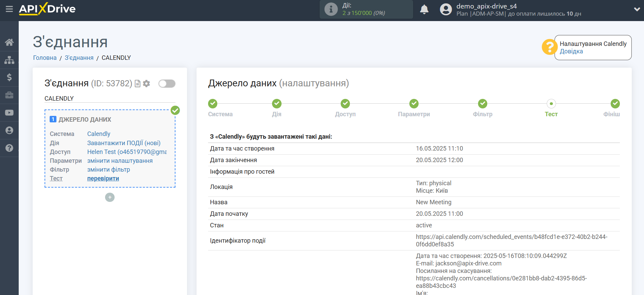Click the value 16.05.2025 11:10
The height and width of the screenshot is (295, 644).
tap(439, 149)
